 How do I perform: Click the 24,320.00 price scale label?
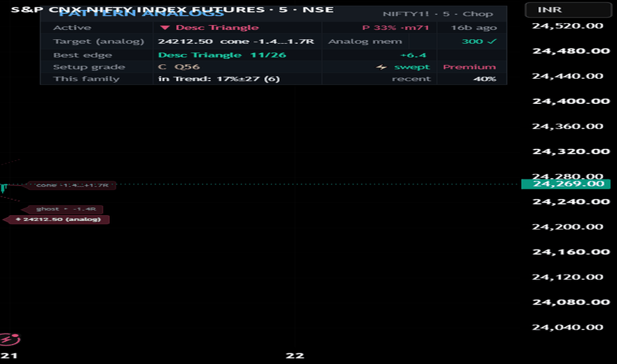[571, 152]
